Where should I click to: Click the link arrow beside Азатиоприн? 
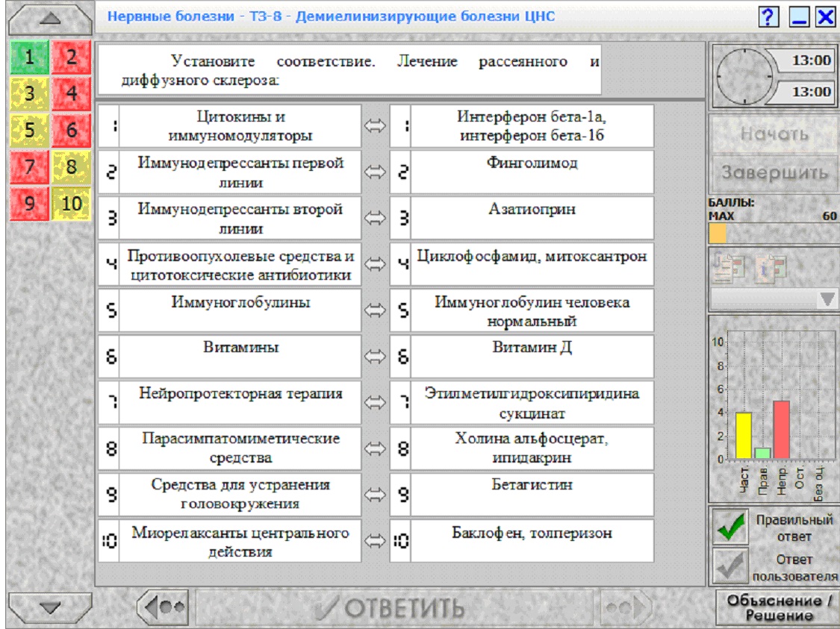coord(375,219)
